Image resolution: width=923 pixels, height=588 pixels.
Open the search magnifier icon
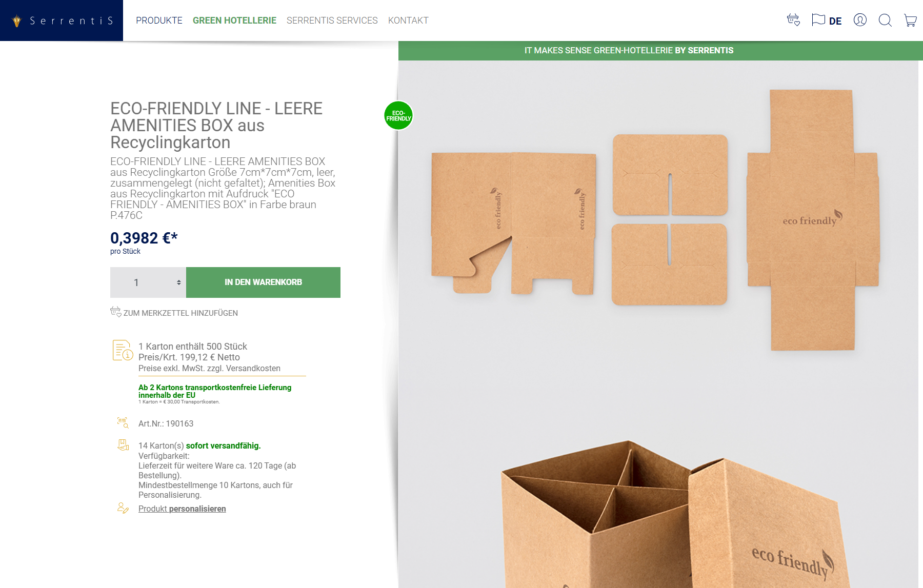(x=885, y=21)
